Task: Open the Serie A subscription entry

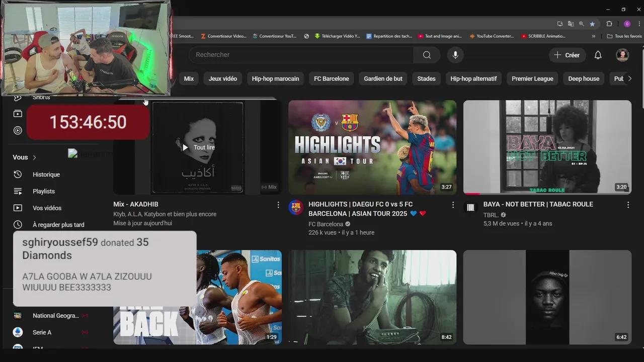Action: pos(50,332)
